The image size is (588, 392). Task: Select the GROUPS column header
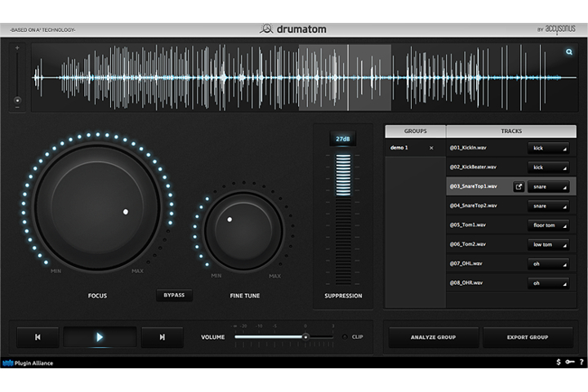click(x=415, y=131)
